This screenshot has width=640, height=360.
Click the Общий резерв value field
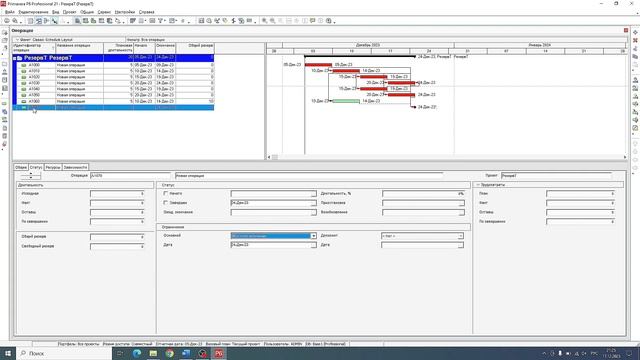point(117,237)
